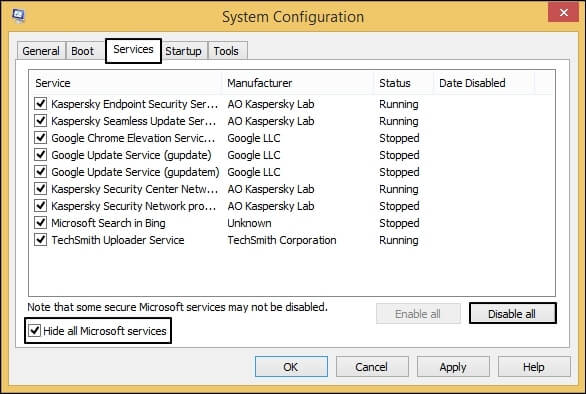Click the Apply button

[453, 367]
